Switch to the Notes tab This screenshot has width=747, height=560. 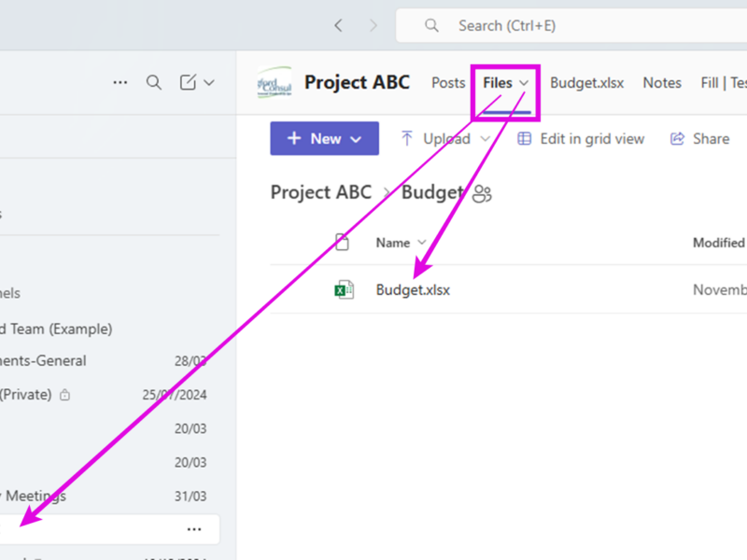pos(662,83)
